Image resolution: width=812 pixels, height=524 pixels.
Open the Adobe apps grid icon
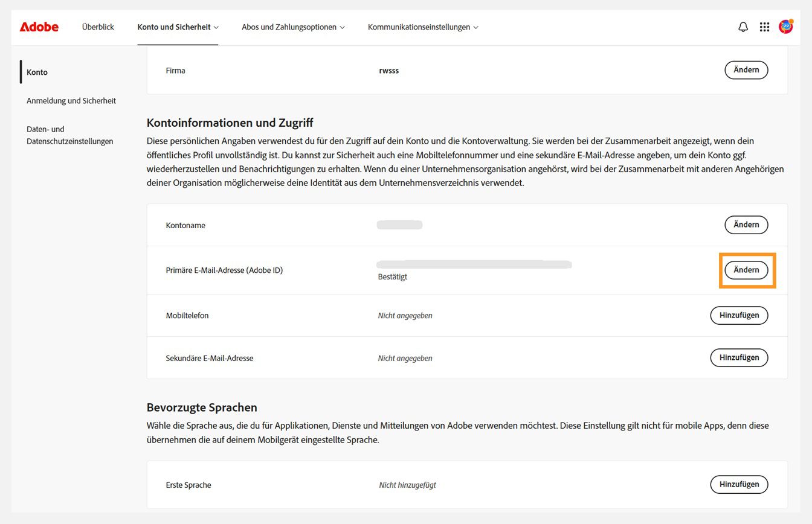764,27
